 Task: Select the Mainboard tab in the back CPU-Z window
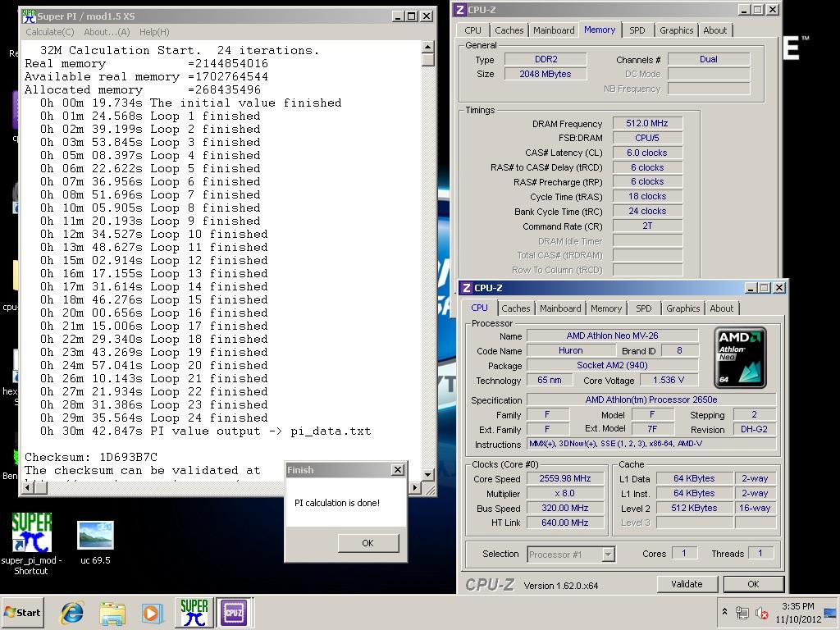[x=554, y=30]
